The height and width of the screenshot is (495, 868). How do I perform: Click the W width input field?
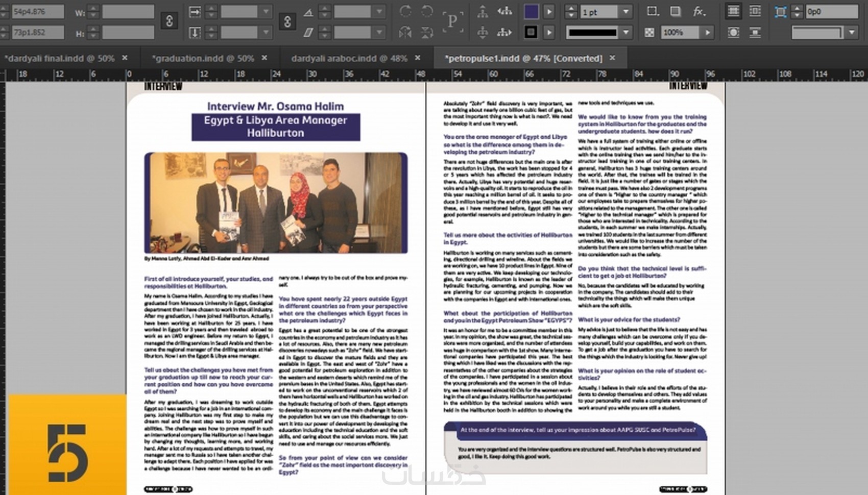(128, 11)
